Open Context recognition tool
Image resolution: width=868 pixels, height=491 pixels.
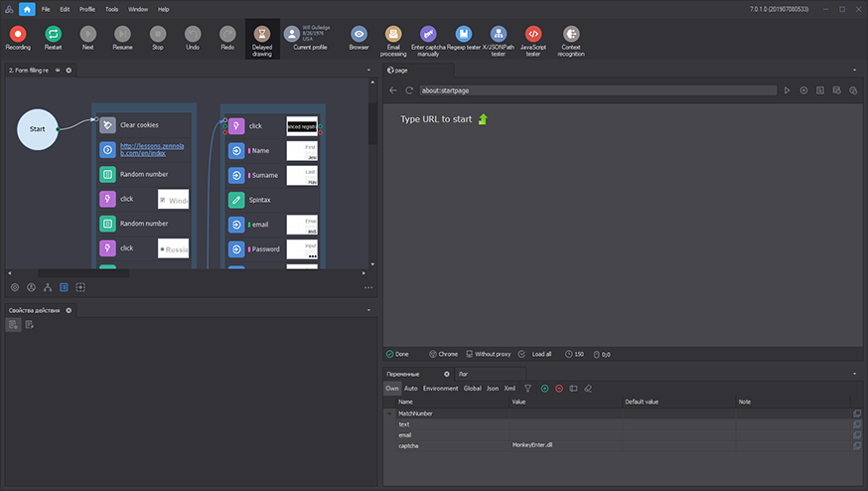(x=571, y=41)
